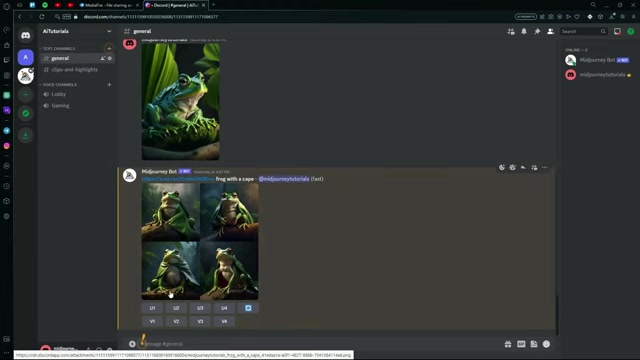The width and height of the screenshot is (640, 360).
Task: Expand the AiTutorials server dropdown
Action: click(x=109, y=31)
